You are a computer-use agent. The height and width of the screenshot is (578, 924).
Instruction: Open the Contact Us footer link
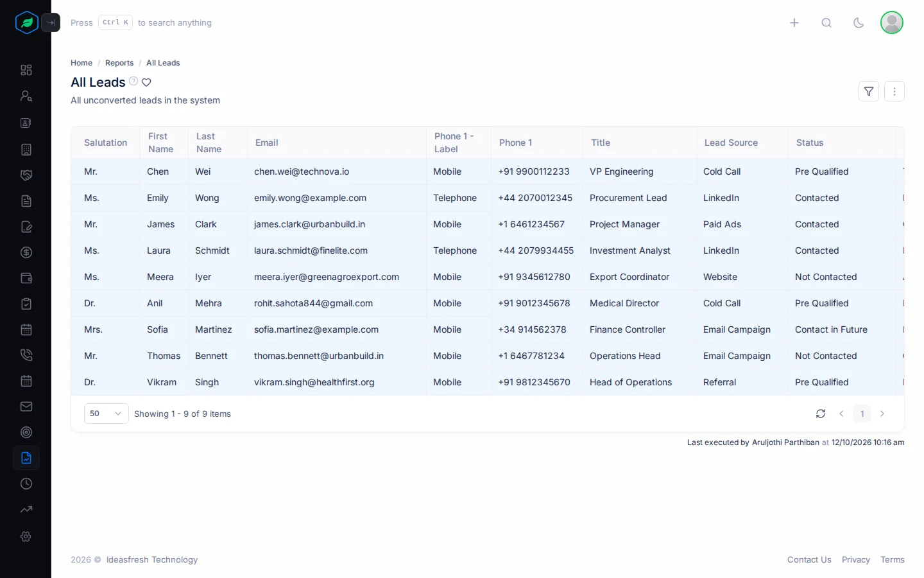(x=809, y=560)
